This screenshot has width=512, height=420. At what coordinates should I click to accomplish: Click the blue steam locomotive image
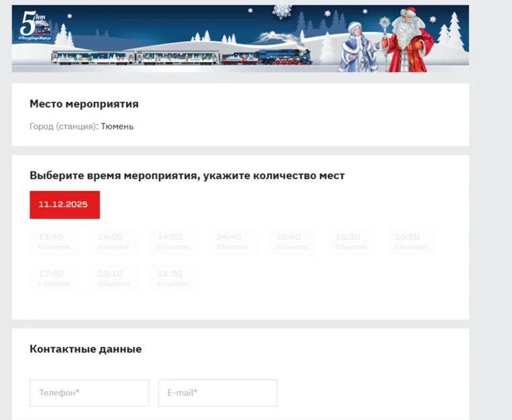coord(284,57)
